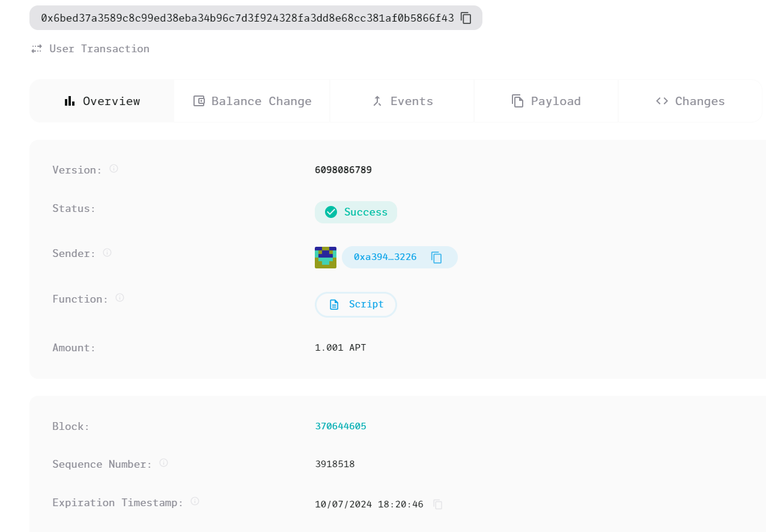
Task: Click the Expiration Timestamp info icon
Action: 195,501
